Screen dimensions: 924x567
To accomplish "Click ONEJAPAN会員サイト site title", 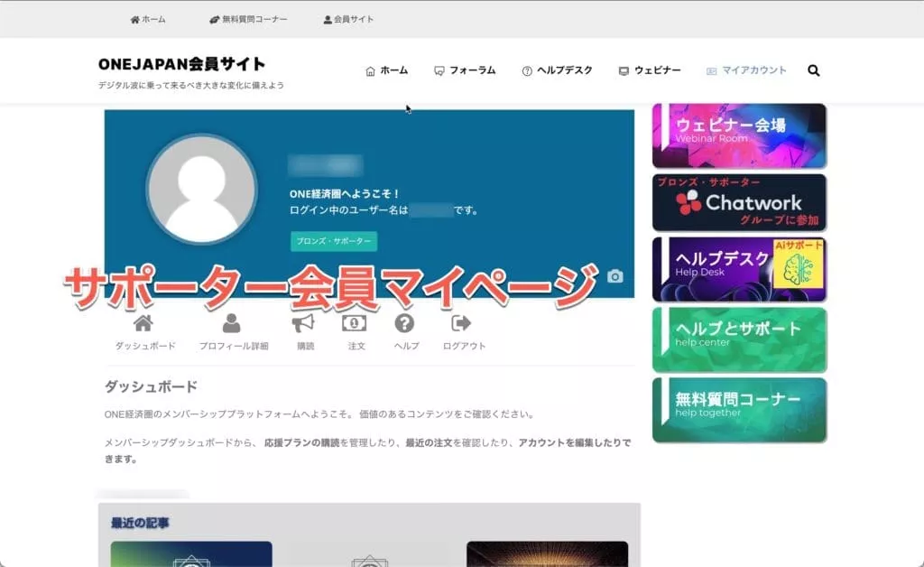I will 181,64.
